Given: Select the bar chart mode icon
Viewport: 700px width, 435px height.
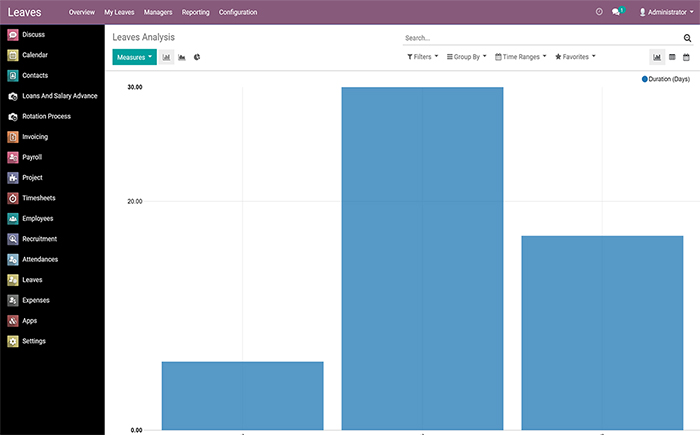Looking at the screenshot, I should coord(167,57).
